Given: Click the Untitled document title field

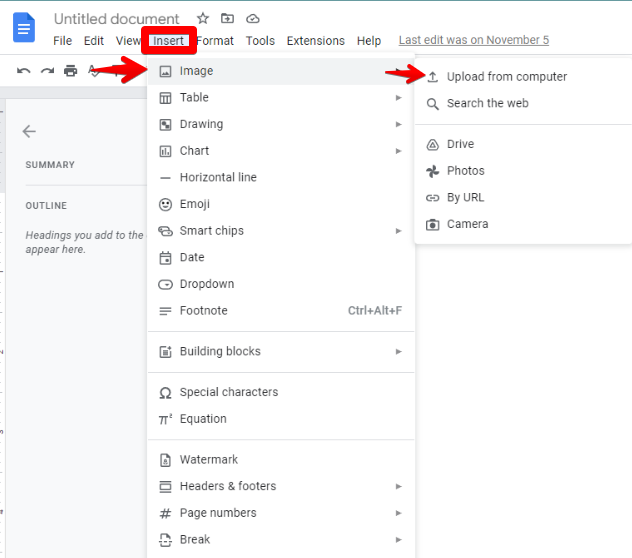Looking at the screenshot, I should click(117, 19).
